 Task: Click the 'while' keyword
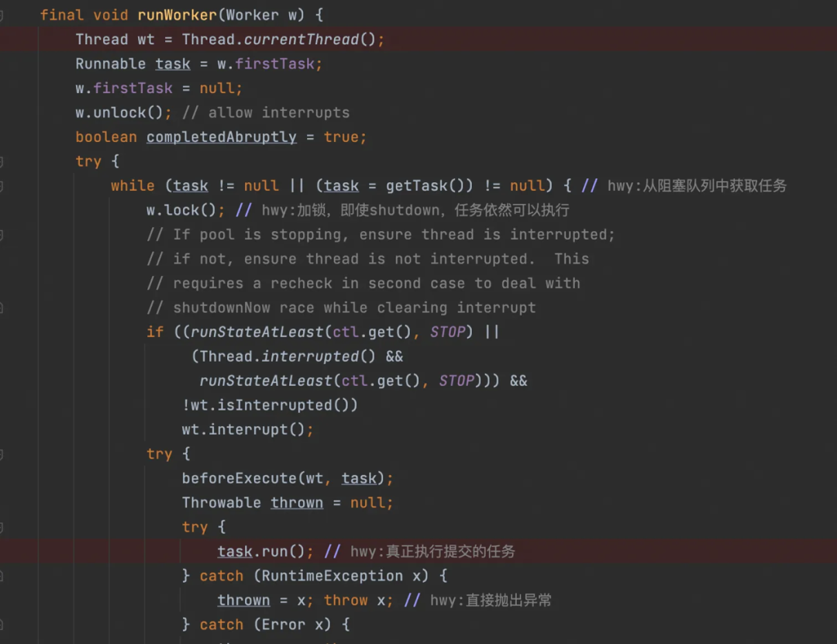(x=133, y=186)
